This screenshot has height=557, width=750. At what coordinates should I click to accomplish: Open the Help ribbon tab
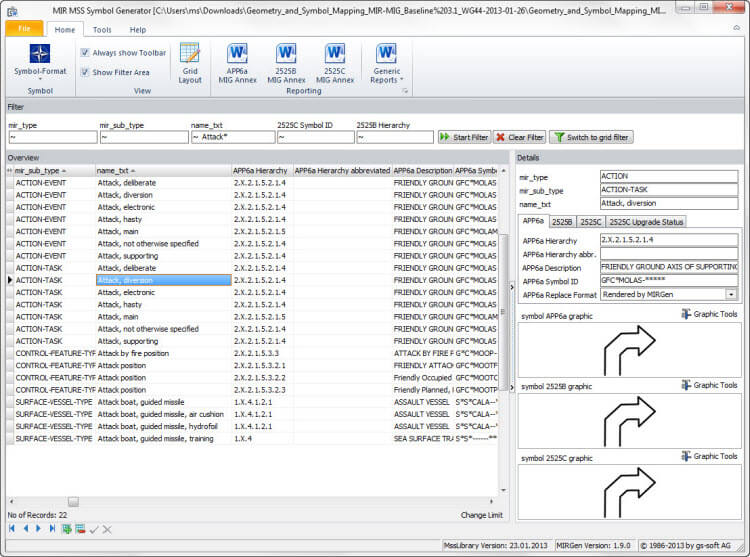click(138, 30)
